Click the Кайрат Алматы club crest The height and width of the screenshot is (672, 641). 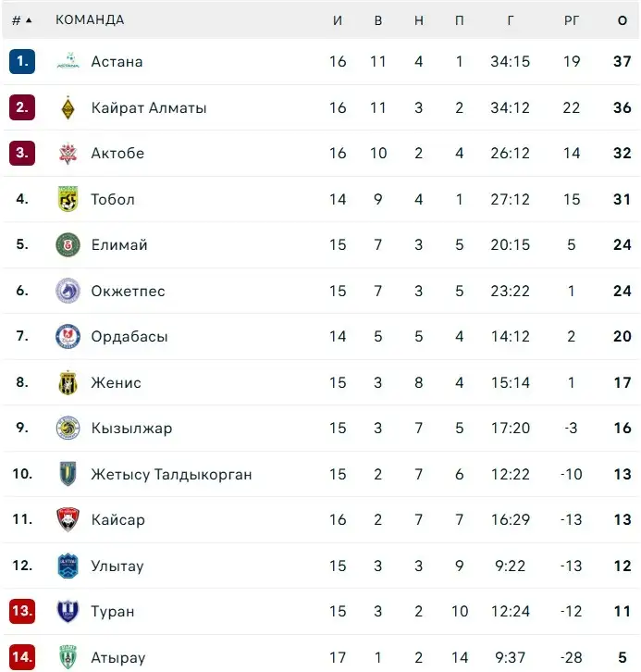68,107
